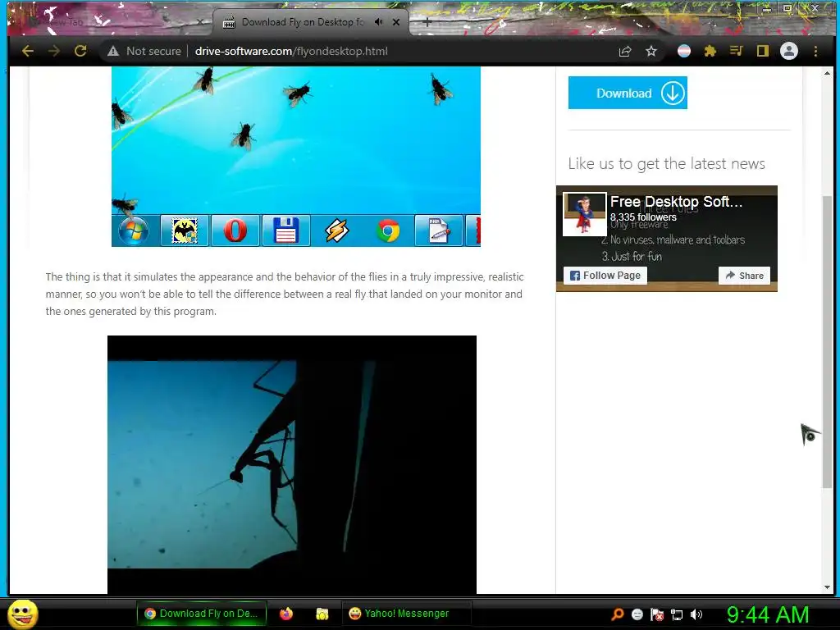Open the Chrome three-dot menu

pyautogui.click(x=815, y=51)
